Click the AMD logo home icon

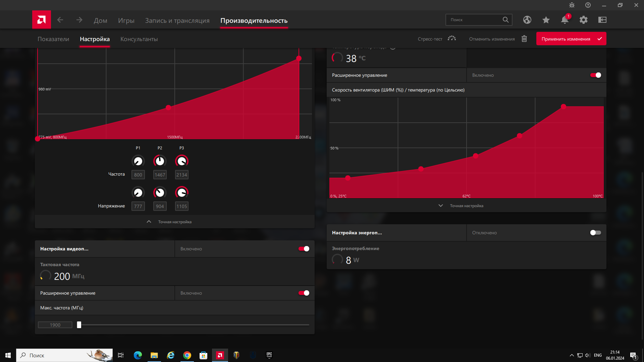pos(42,20)
